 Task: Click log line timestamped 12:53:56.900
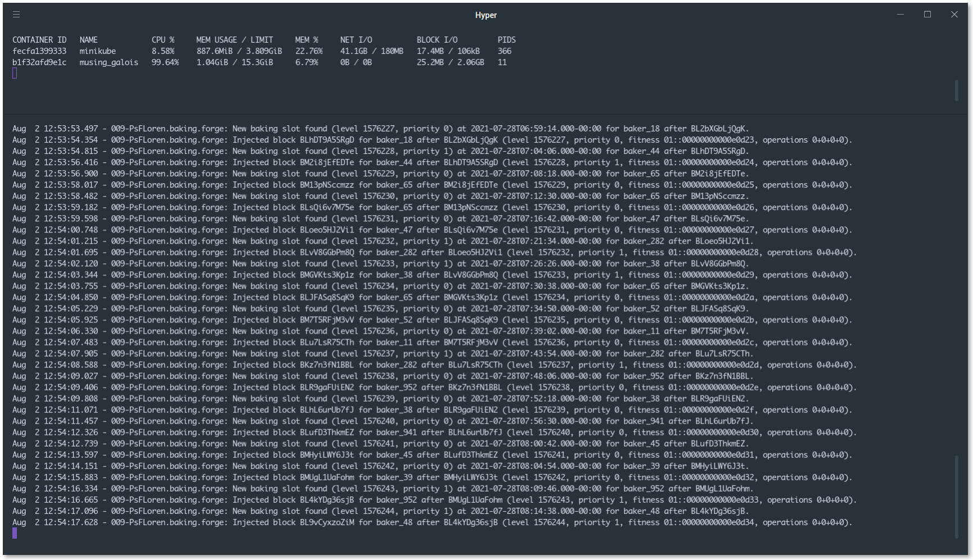click(x=381, y=174)
